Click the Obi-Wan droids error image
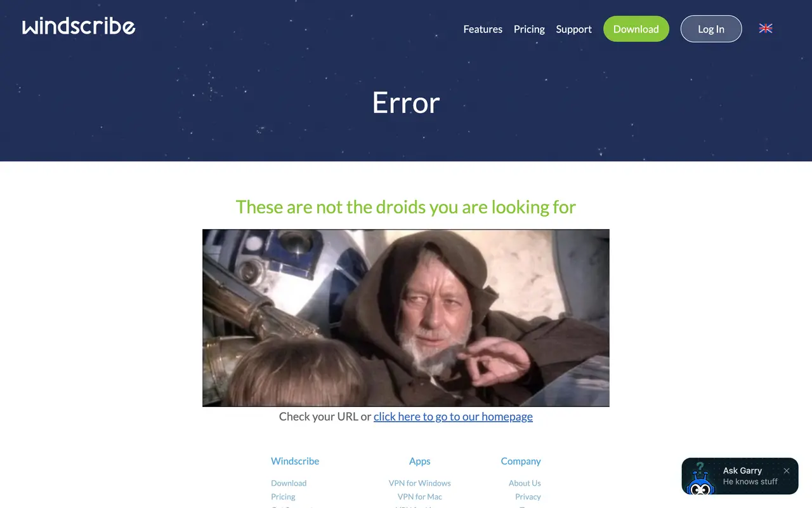The height and width of the screenshot is (508, 812). click(x=406, y=318)
